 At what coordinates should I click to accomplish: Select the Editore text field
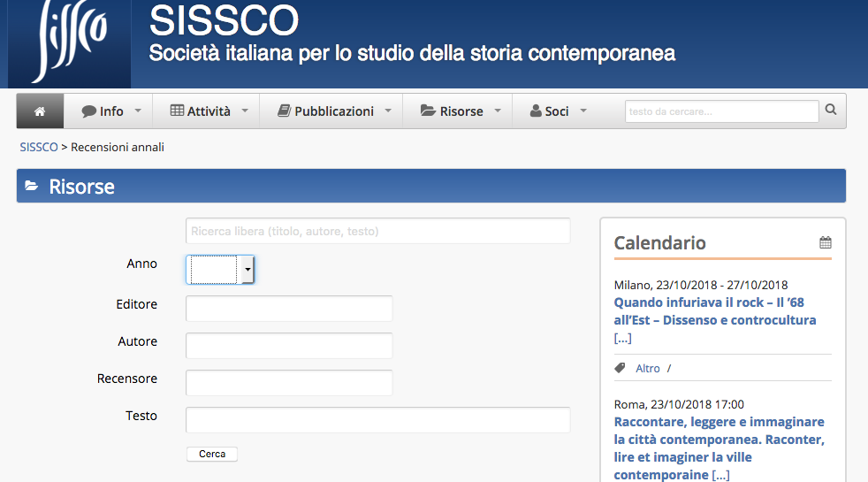point(289,309)
